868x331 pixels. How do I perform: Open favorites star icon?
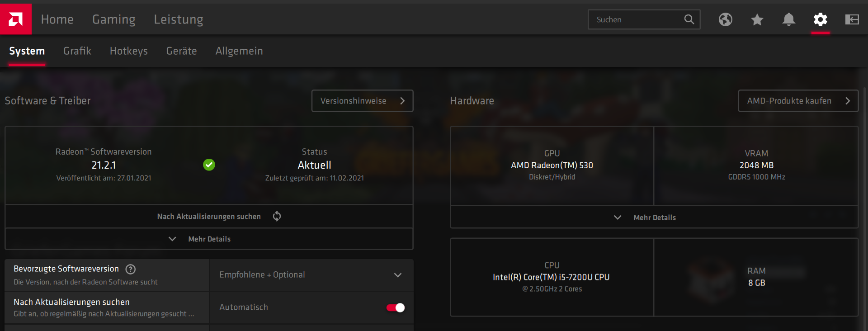(x=757, y=19)
